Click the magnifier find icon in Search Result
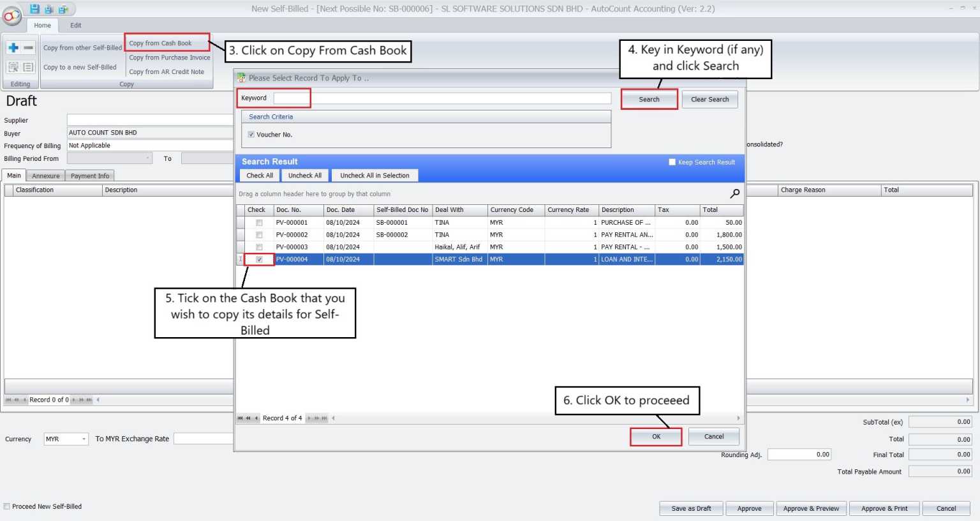The image size is (980, 521). [735, 193]
